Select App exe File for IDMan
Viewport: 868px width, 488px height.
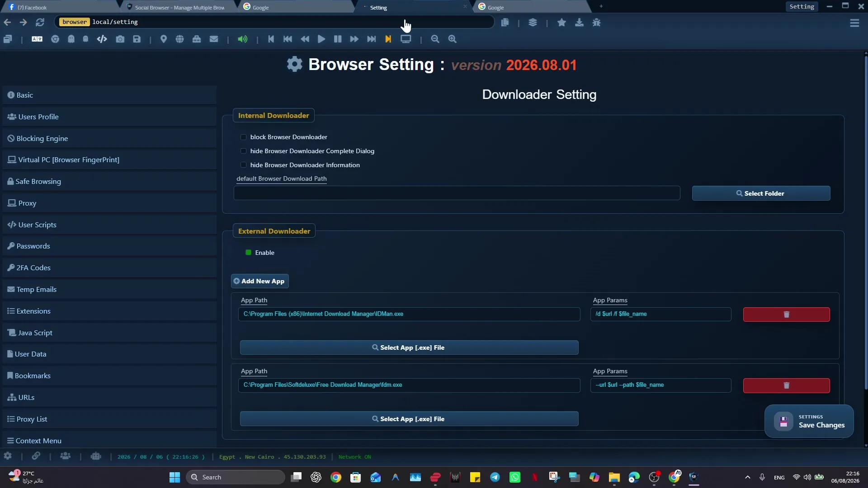[409, 347]
